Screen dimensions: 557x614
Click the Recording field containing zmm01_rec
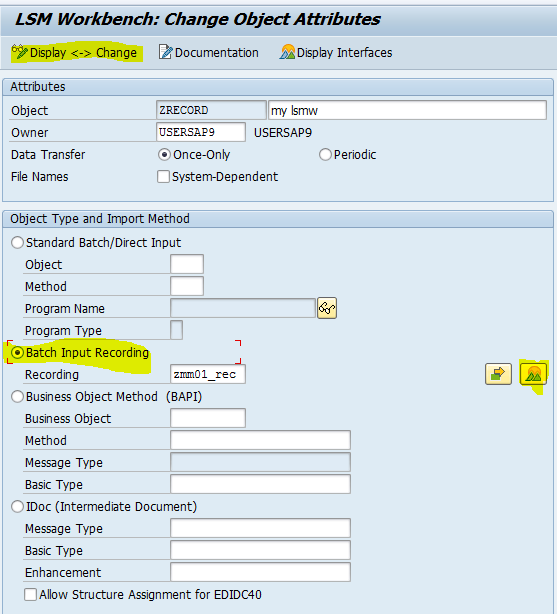pyautogui.click(x=208, y=374)
